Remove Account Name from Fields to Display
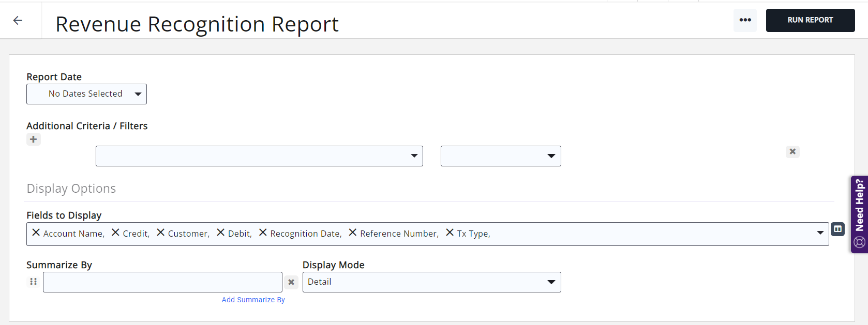 click(36, 233)
